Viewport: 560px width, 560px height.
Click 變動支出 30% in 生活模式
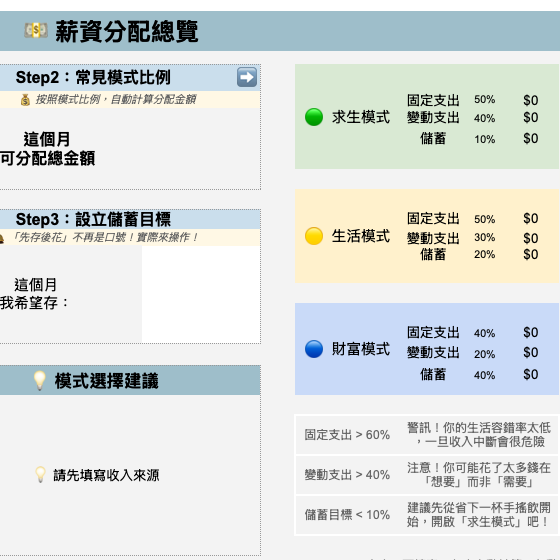click(x=451, y=238)
